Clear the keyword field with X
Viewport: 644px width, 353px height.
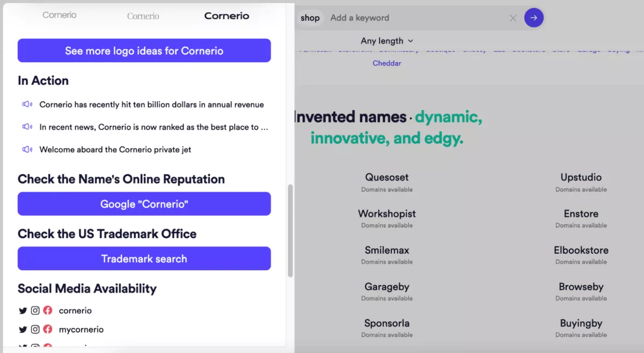(513, 18)
